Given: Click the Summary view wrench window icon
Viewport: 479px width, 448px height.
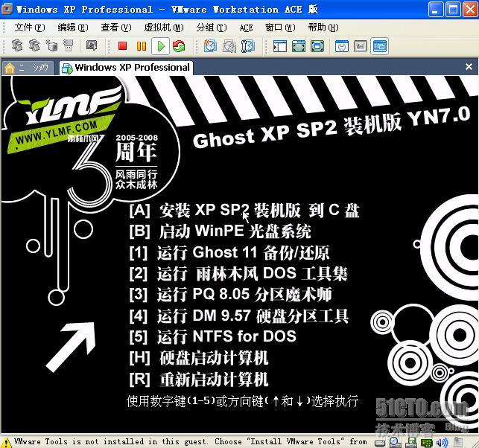Looking at the screenshot, I should tap(342, 46).
